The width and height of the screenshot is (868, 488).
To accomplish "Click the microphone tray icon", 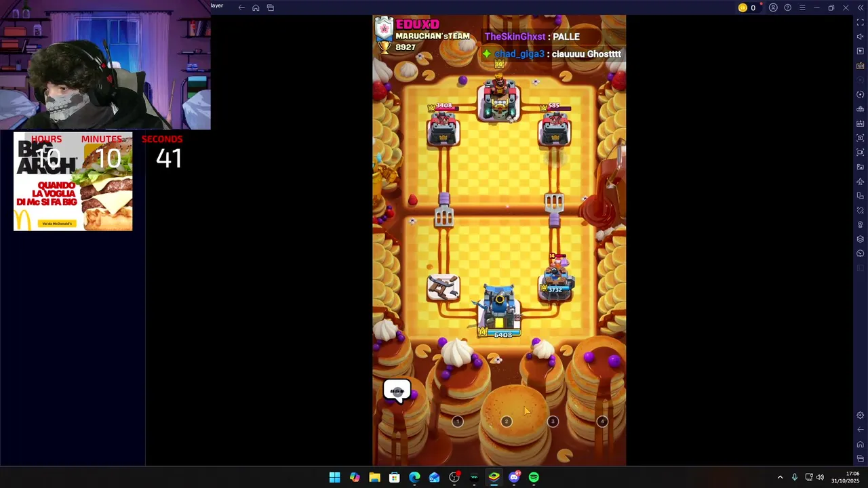I will pyautogui.click(x=794, y=477).
